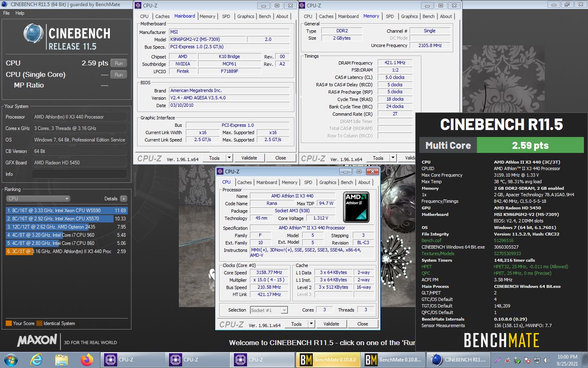Click the HPET green link text
588x368 pixels.
pyautogui.click(x=426, y=267)
